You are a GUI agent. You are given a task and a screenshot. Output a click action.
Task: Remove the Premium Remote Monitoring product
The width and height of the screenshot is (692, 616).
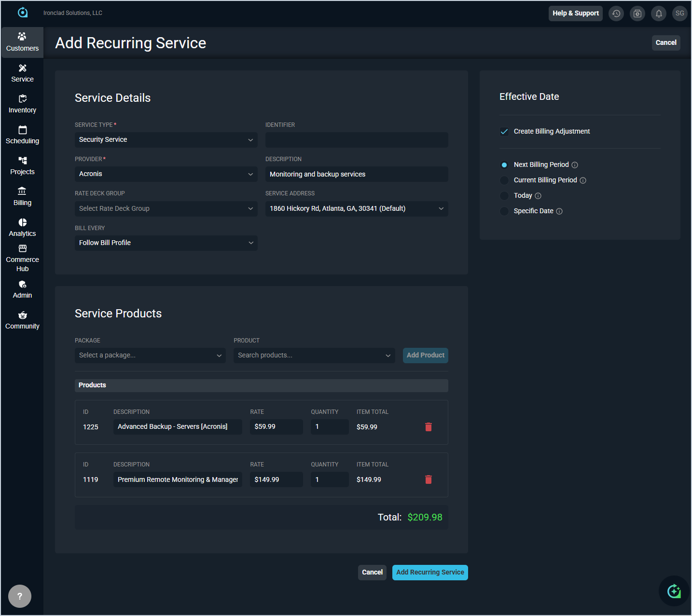(x=428, y=479)
